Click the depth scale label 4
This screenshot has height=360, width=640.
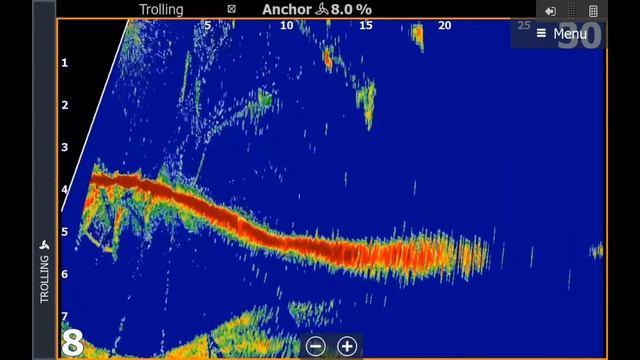coord(64,189)
